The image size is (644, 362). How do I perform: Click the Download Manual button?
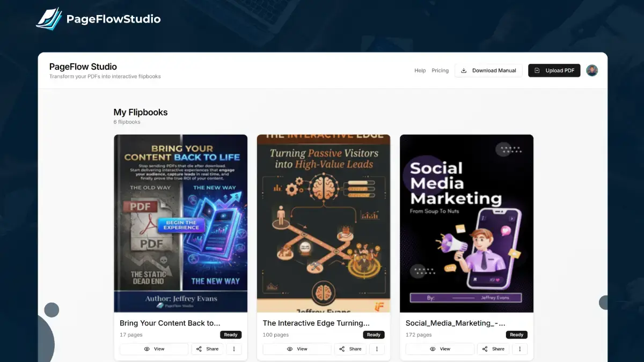(488, 71)
